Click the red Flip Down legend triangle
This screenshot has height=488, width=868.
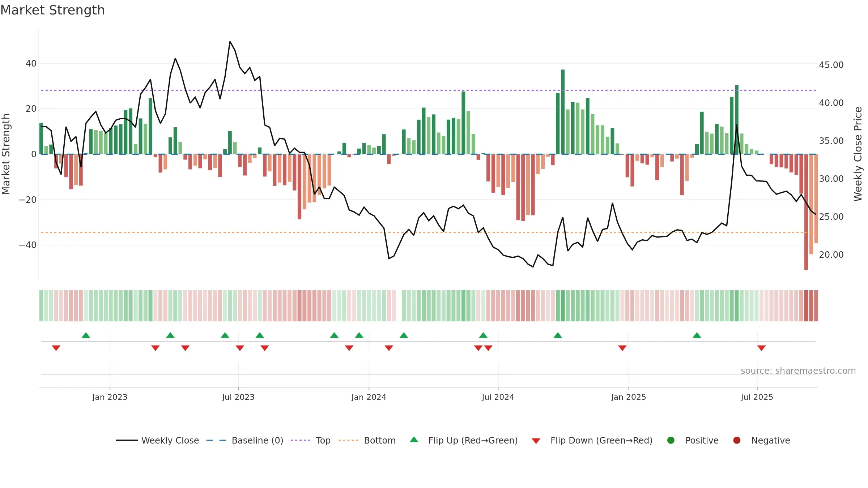536,441
